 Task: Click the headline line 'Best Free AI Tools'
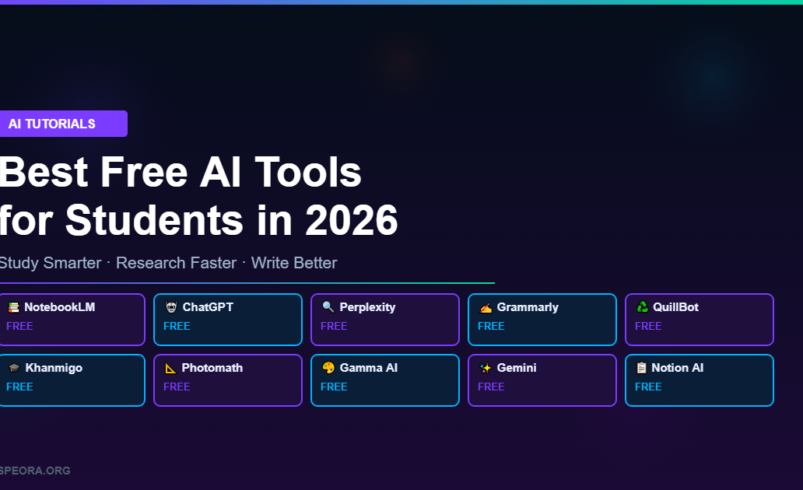point(180,172)
